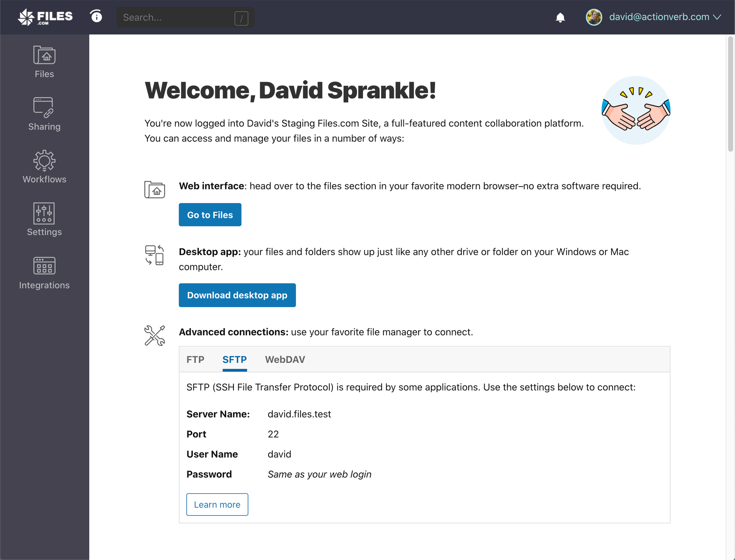Image resolution: width=735 pixels, height=560 pixels.
Task: Switch to the FTP tab
Action: (195, 359)
